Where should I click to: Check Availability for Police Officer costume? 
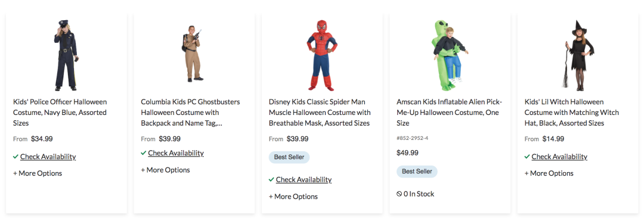pyautogui.click(x=48, y=157)
